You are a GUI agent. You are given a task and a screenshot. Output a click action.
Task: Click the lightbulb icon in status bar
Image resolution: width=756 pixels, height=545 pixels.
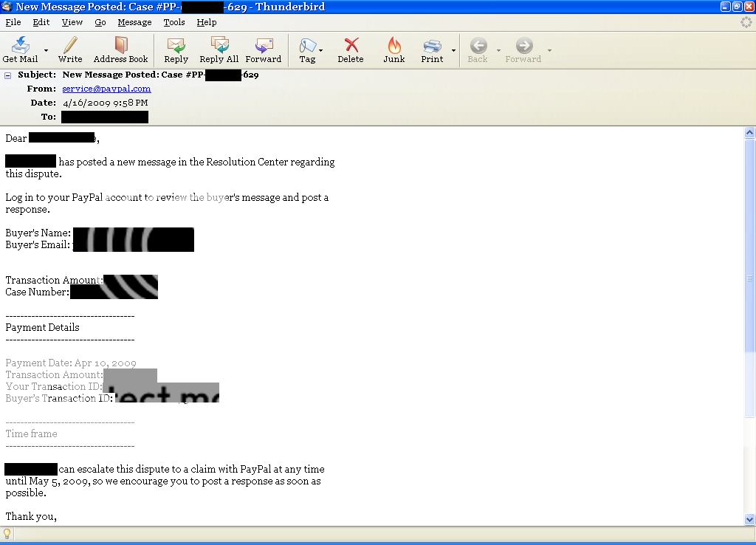(x=7, y=534)
